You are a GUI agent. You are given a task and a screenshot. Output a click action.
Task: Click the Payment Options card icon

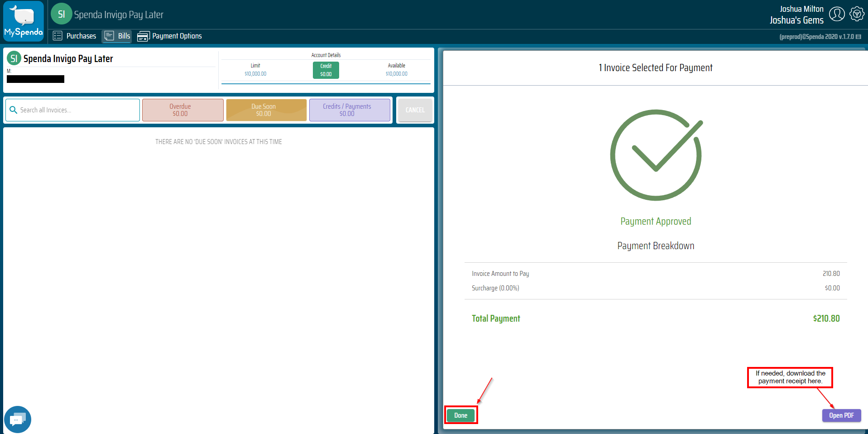coord(143,36)
